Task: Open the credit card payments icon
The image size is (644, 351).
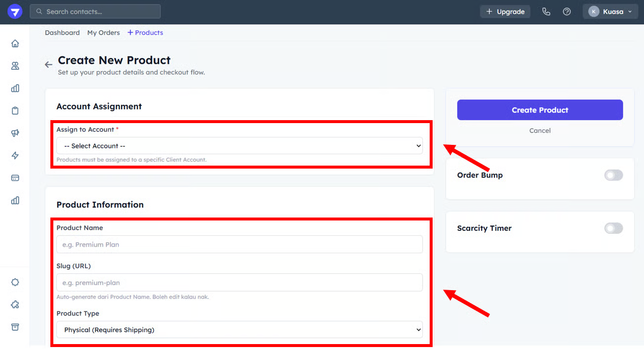Action: [x=15, y=178]
